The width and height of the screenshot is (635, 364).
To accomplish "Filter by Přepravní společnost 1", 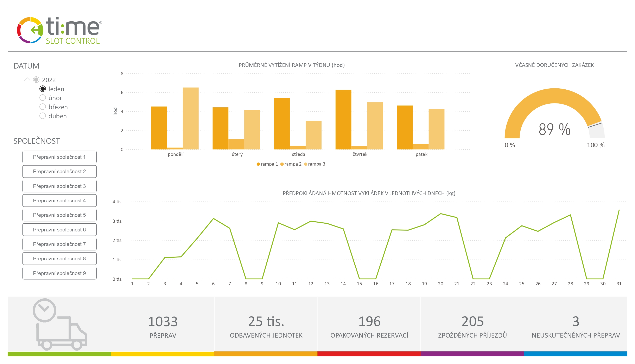I will click(x=59, y=157).
